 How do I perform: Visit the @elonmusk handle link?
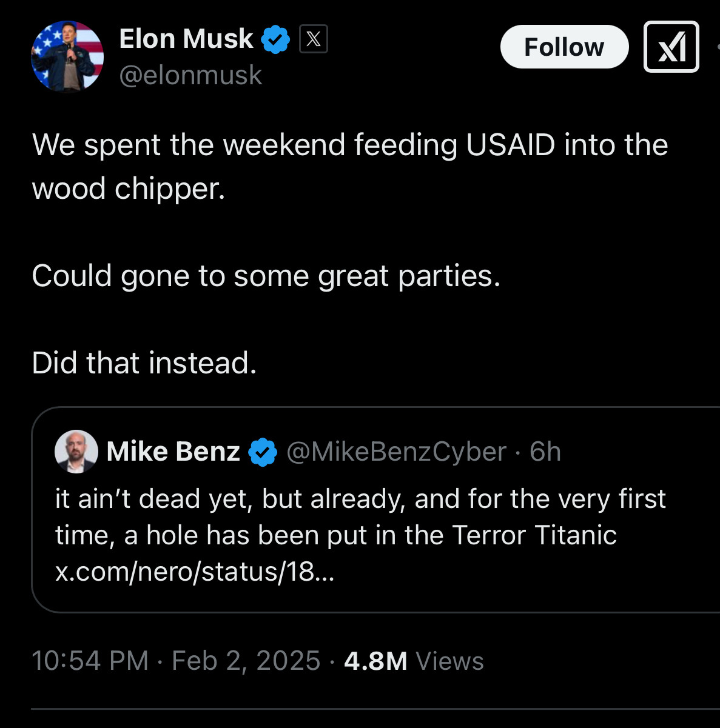click(x=190, y=75)
